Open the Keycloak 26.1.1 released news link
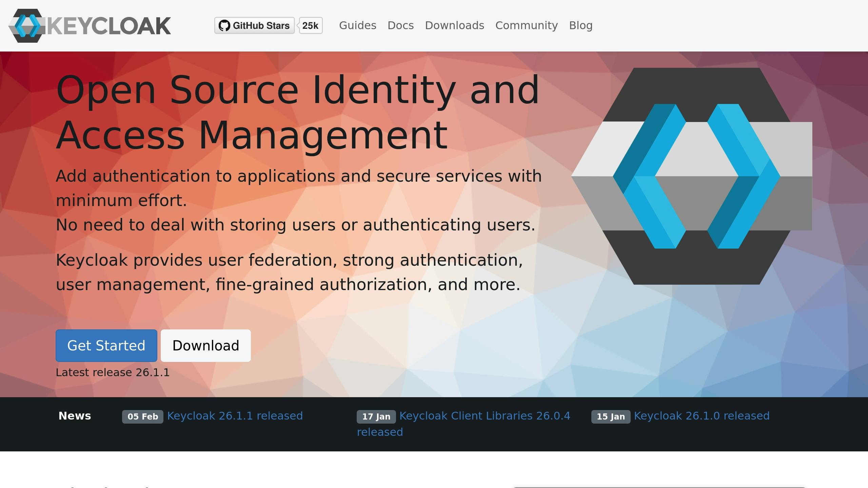 click(235, 416)
